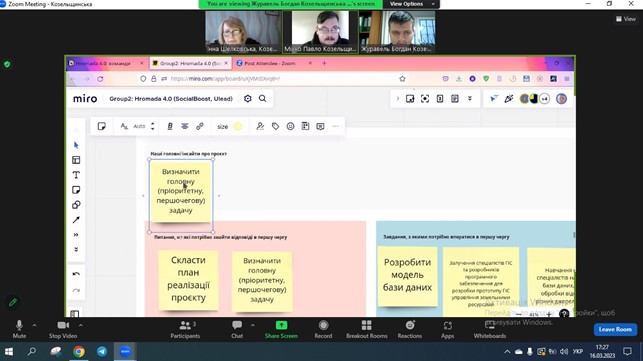The width and height of the screenshot is (643, 361).
Task: Open audio options arrow next to Mute
Action: tap(34, 325)
